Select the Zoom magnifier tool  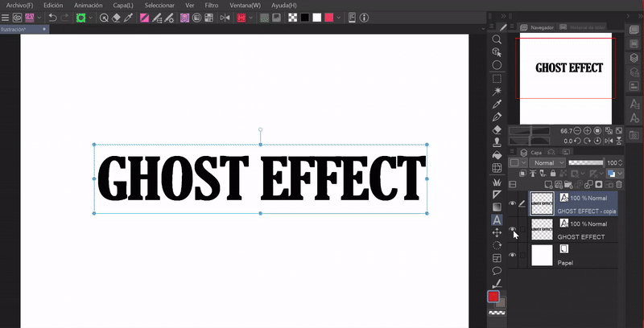tap(497, 39)
